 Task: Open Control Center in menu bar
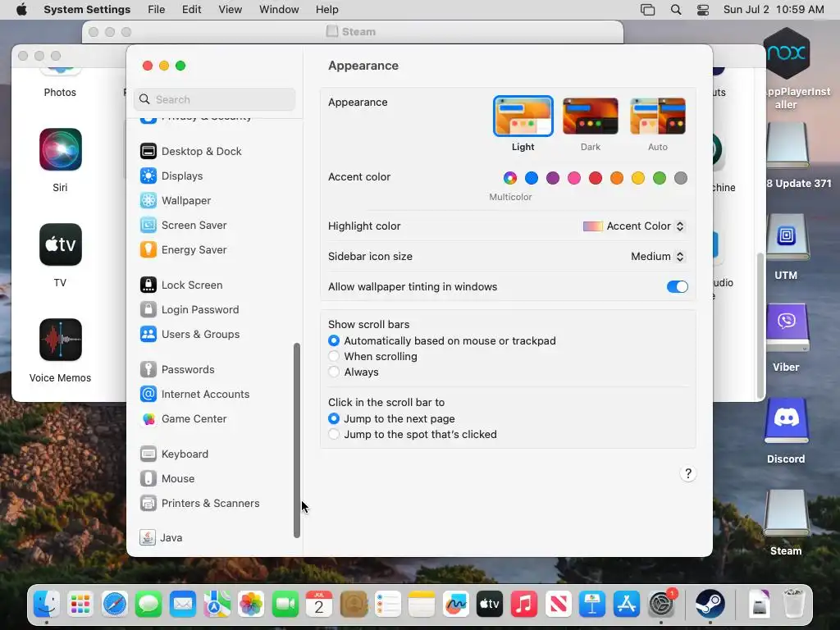(x=703, y=10)
